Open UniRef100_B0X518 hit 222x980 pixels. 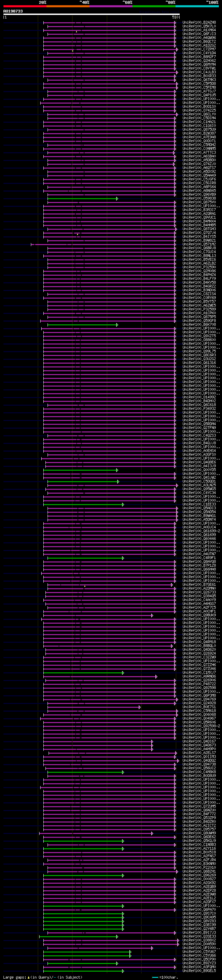pos(199,852)
